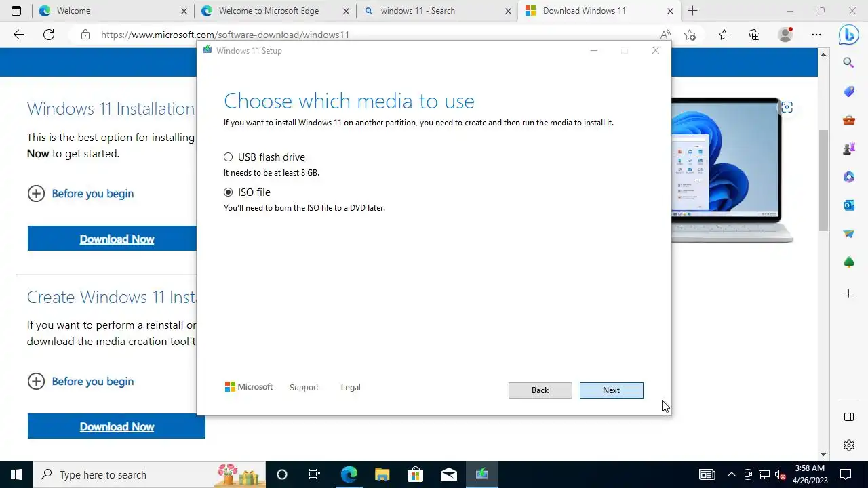The height and width of the screenshot is (488, 868).
Task: Open the Edge profile icon
Action: (785, 35)
